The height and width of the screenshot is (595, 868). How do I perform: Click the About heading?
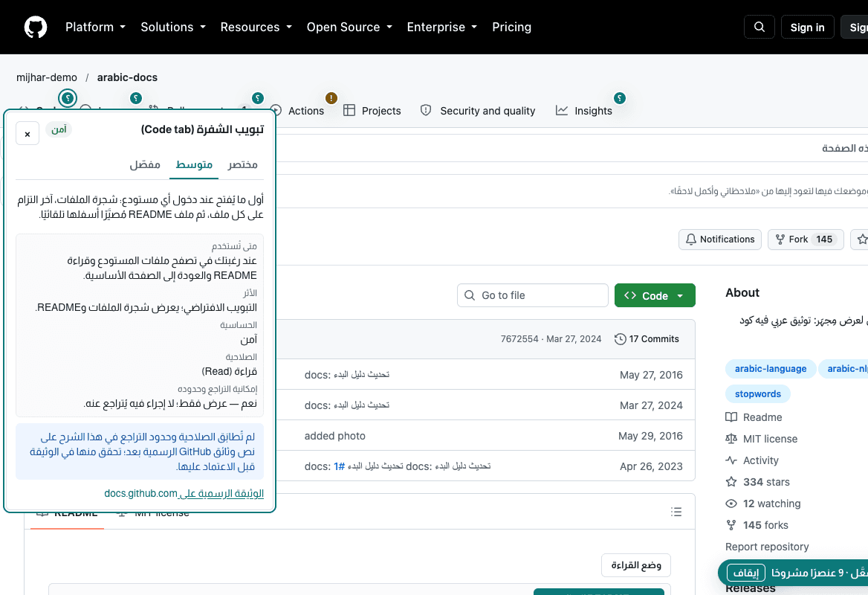click(742, 292)
